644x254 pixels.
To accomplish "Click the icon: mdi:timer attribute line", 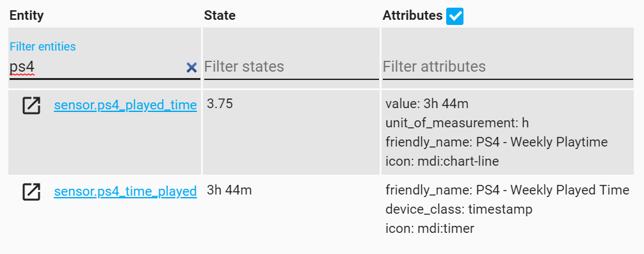I will (x=430, y=228).
